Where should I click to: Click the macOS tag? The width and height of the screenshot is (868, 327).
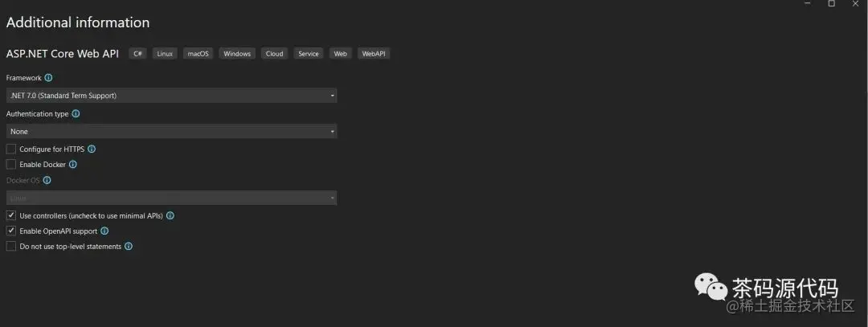(x=199, y=54)
